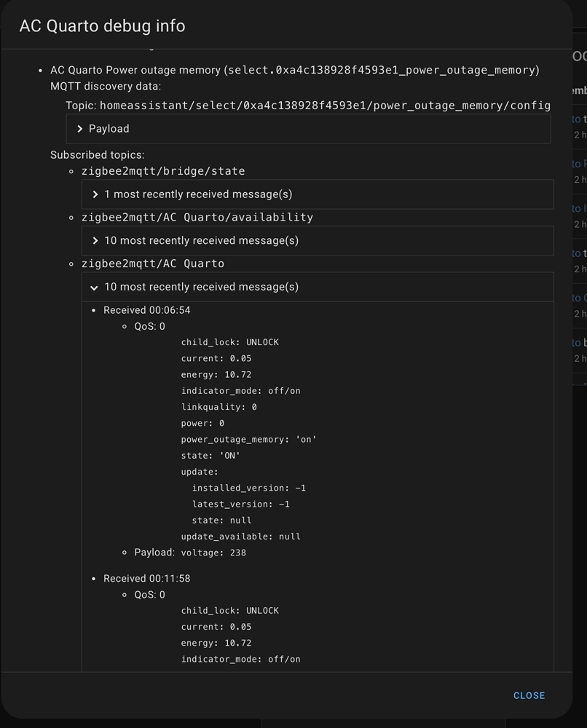Click the power_outage_memory: 'on' attribute

click(248, 439)
